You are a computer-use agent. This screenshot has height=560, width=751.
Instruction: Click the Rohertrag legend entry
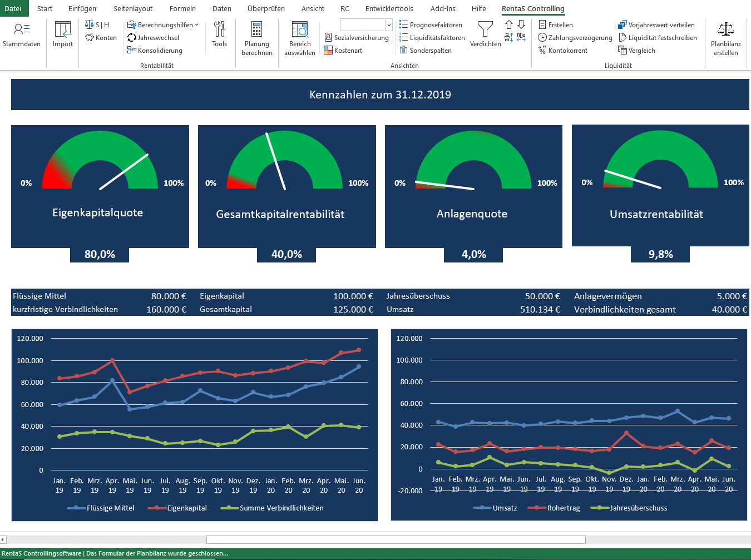point(554,508)
